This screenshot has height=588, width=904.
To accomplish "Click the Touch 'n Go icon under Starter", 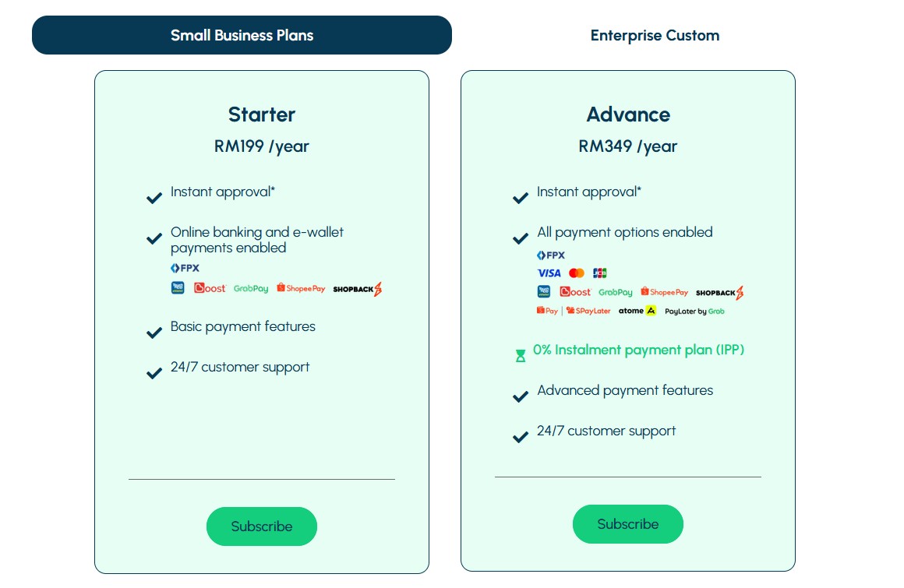I will (178, 288).
